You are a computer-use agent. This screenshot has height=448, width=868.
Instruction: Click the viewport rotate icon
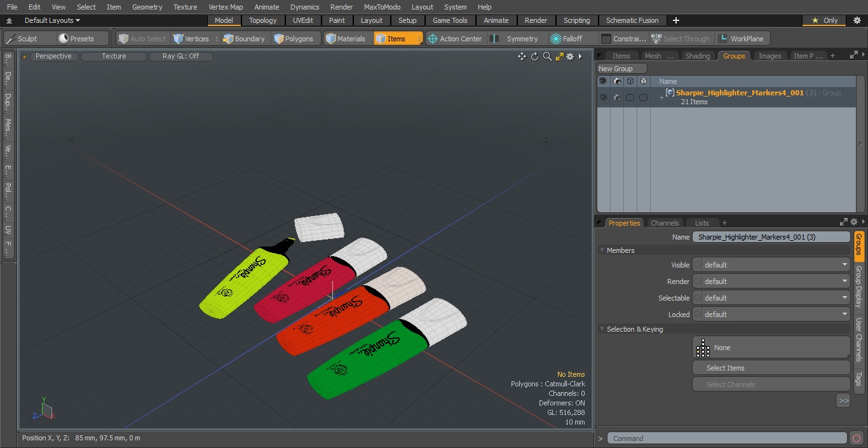coord(534,57)
